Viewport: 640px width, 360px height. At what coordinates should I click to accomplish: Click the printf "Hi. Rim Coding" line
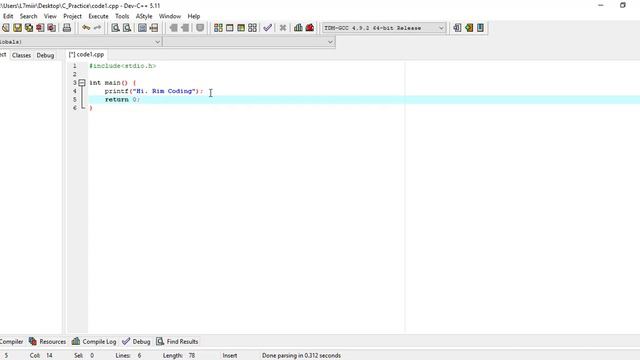[x=153, y=91]
